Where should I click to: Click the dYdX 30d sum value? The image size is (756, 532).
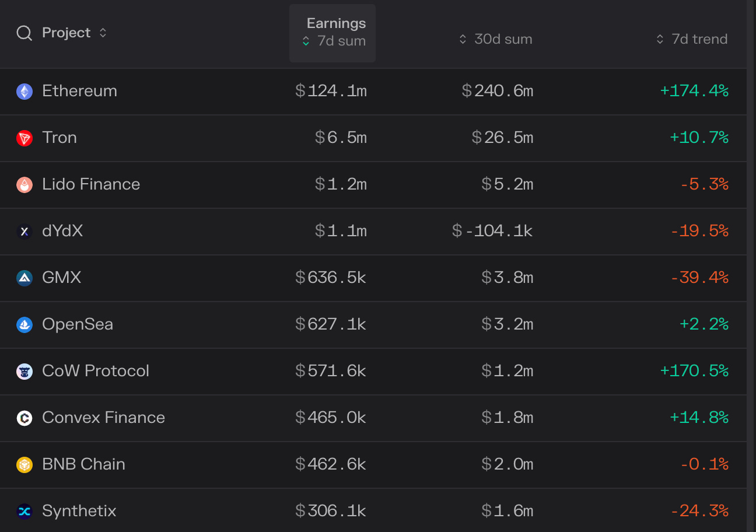tap(492, 232)
